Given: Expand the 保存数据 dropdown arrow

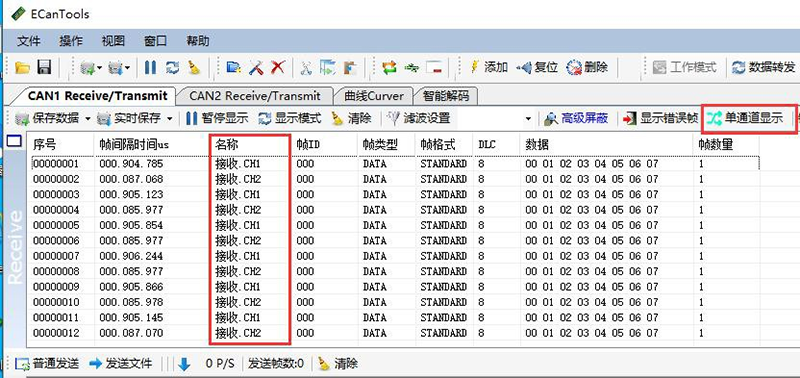Looking at the screenshot, I should coord(87,119).
